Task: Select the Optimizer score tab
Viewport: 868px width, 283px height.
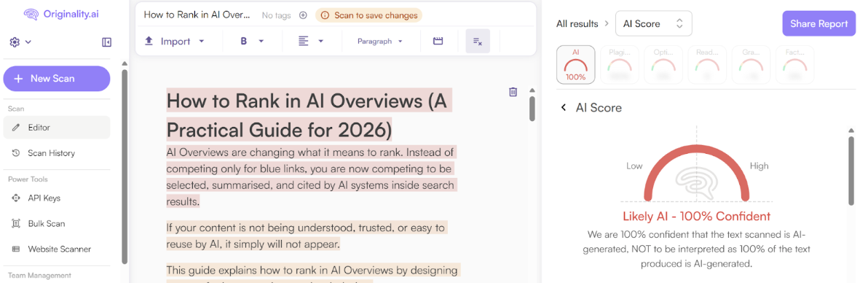Action: click(x=663, y=65)
